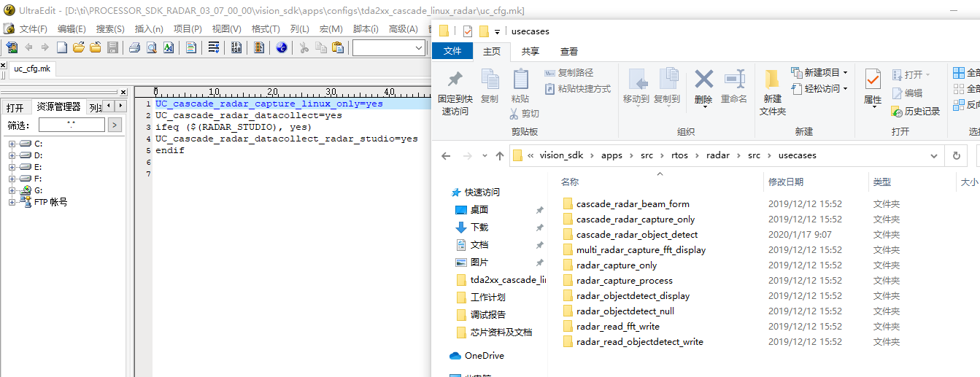
Task: Click the 筛选 filter input field
Action: [72, 125]
